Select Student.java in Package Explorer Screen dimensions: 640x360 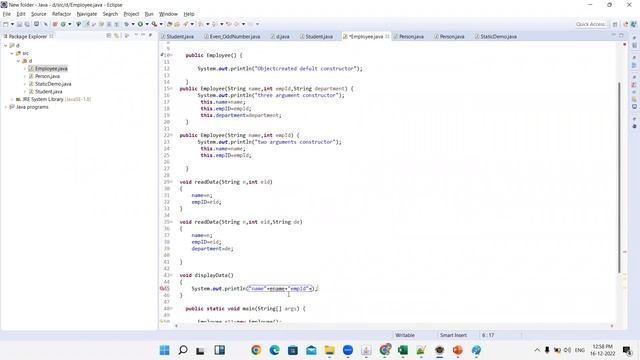45,92
